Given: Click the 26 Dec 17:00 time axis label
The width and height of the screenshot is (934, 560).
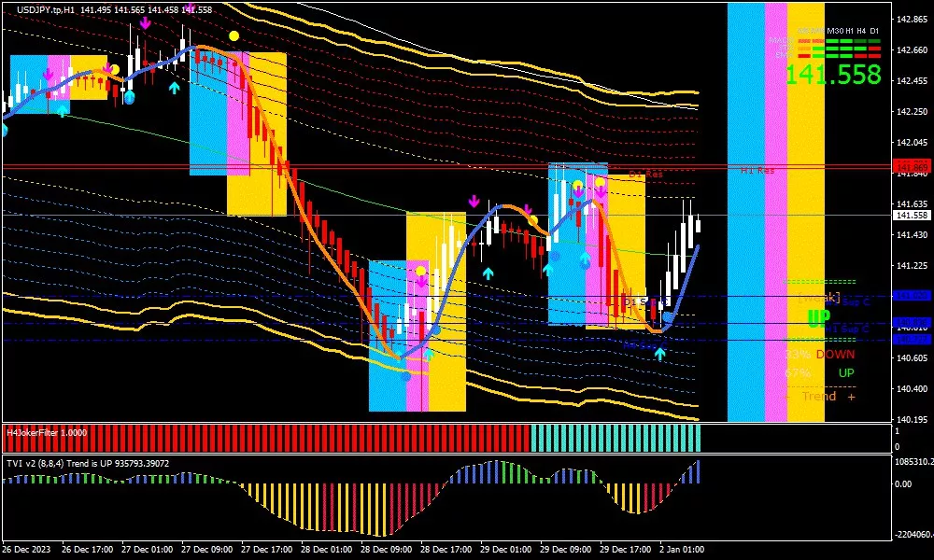Looking at the screenshot, I should pos(88,550).
